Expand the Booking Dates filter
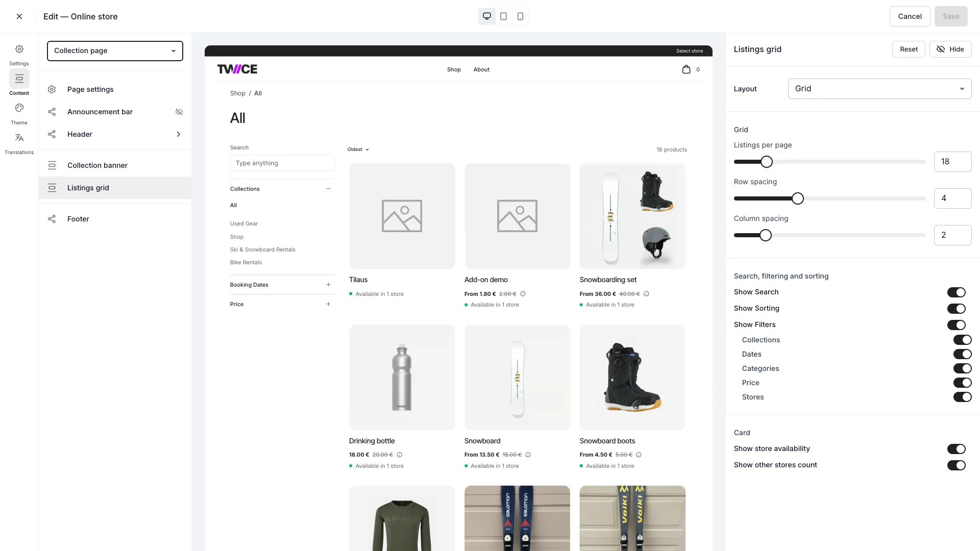This screenshot has height=551, width=980. (328, 285)
